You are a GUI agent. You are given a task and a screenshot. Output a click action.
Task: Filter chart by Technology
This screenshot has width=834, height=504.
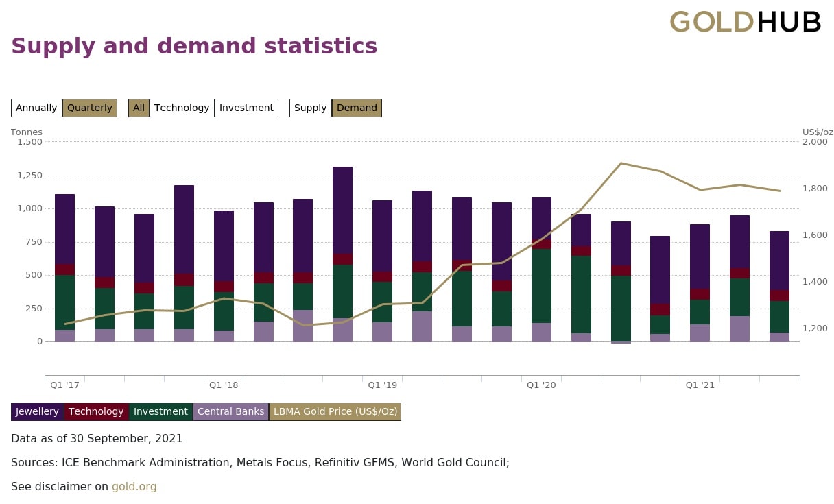tap(182, 108)
